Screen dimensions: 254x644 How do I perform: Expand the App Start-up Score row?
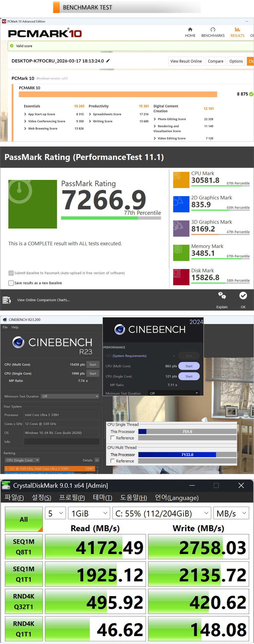click(x=25, y=114)
